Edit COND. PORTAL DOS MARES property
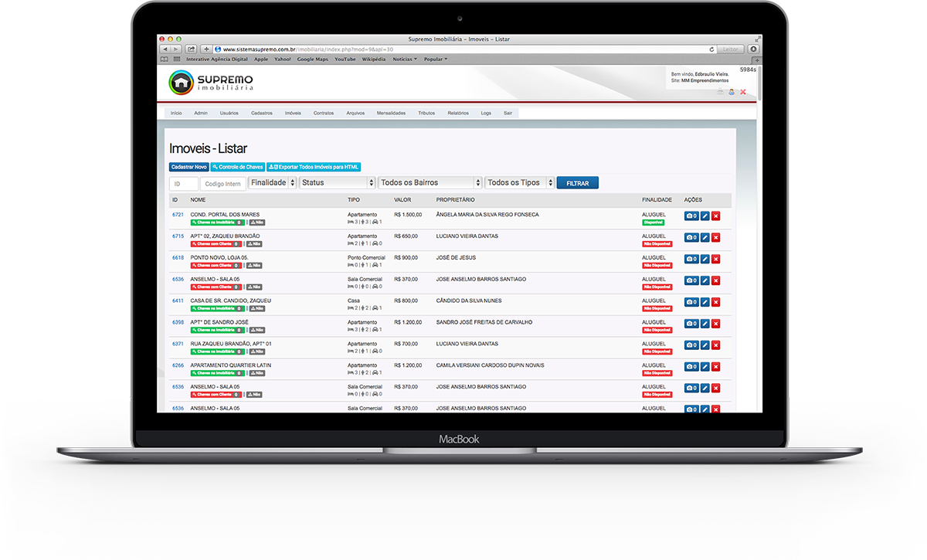Viewport: 927px width, 560px height. pos(705,216)
